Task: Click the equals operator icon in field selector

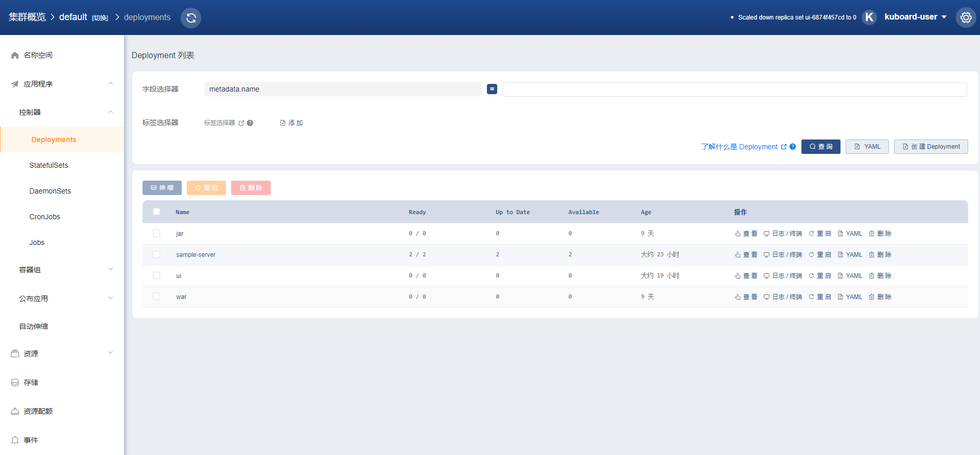Action: [x=492, y=89]
